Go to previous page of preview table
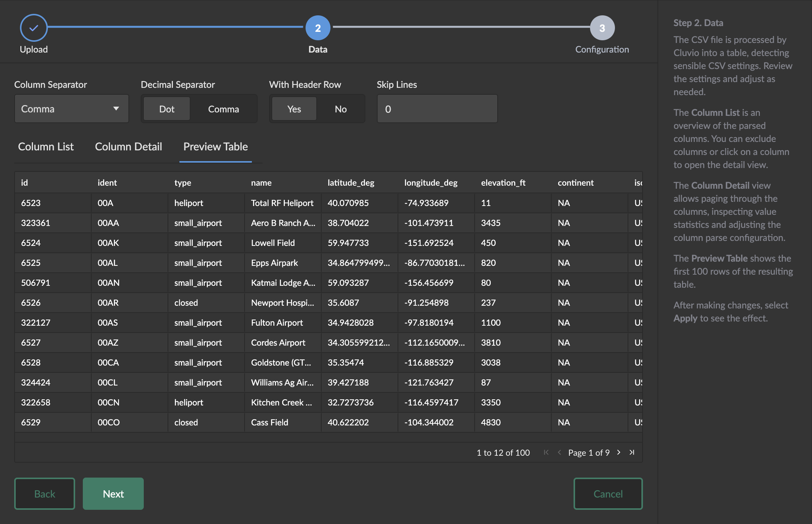The width and height of the screenshot is (812, 524). (x=559, y=453)
